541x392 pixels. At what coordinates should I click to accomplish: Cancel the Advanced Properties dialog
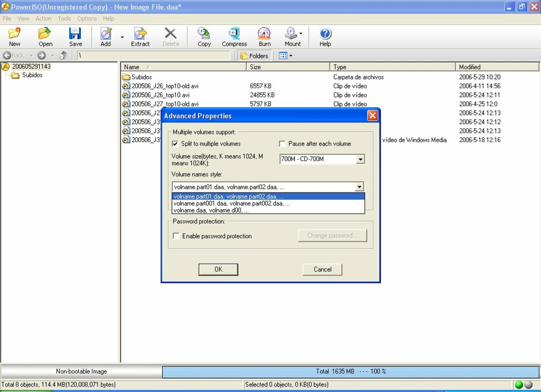[322, 269]
